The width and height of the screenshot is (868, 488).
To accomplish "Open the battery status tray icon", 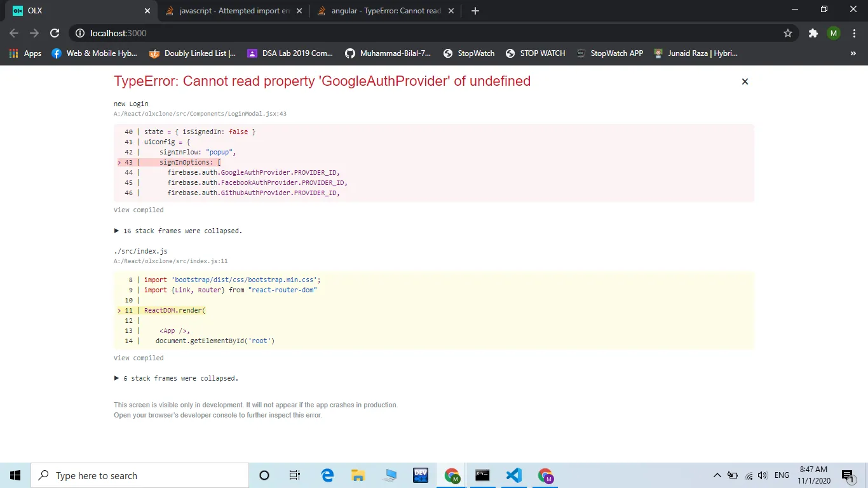I will (x=733, y=475).
